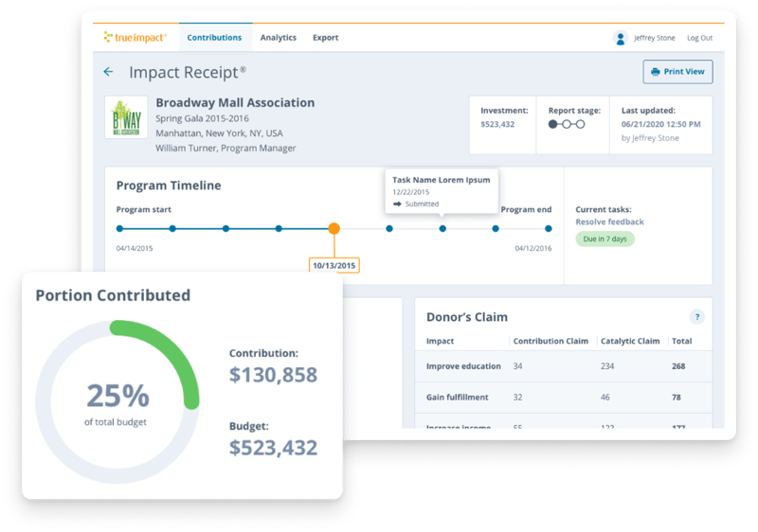
Task: Click the 04/14/2015 start date
Action: click(x=135, y=248)
